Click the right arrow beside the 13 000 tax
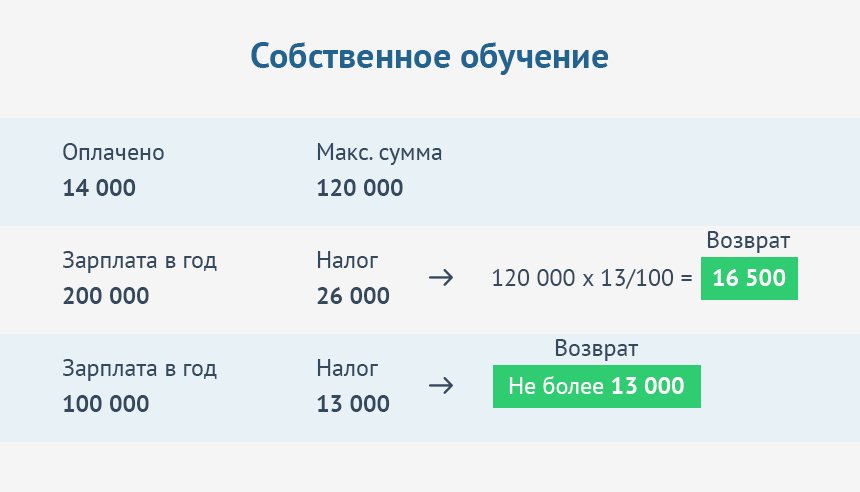This screenshot has width=860, height=492. tap(440, 386)
